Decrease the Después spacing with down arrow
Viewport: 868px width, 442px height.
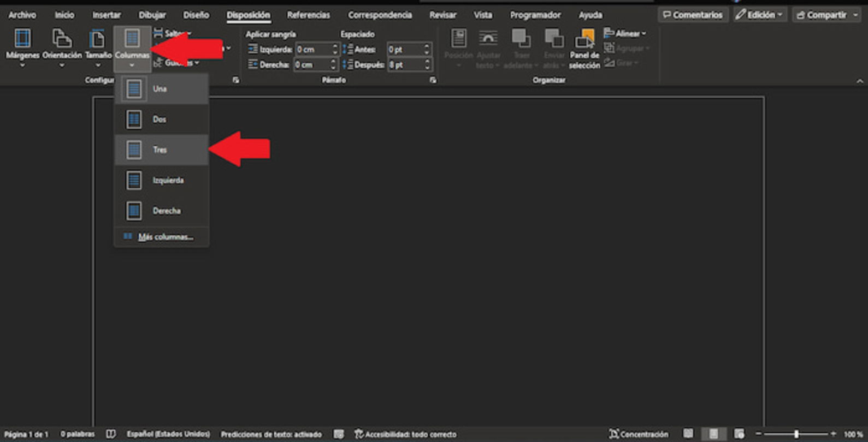click(x=427, y=68)
